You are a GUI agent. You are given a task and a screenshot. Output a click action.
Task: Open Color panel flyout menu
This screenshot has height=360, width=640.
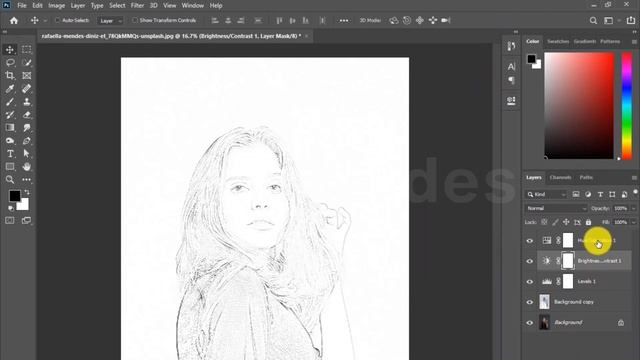tap(634, 42)
